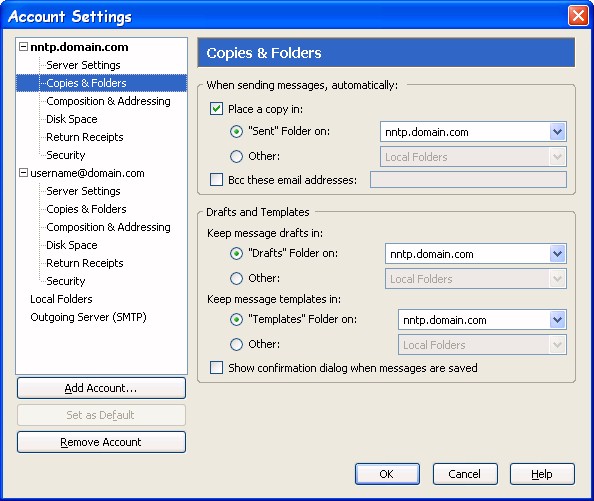
Task: Open Composition & Addressing under username@domain.com
Action: click(x=108, y=227)
